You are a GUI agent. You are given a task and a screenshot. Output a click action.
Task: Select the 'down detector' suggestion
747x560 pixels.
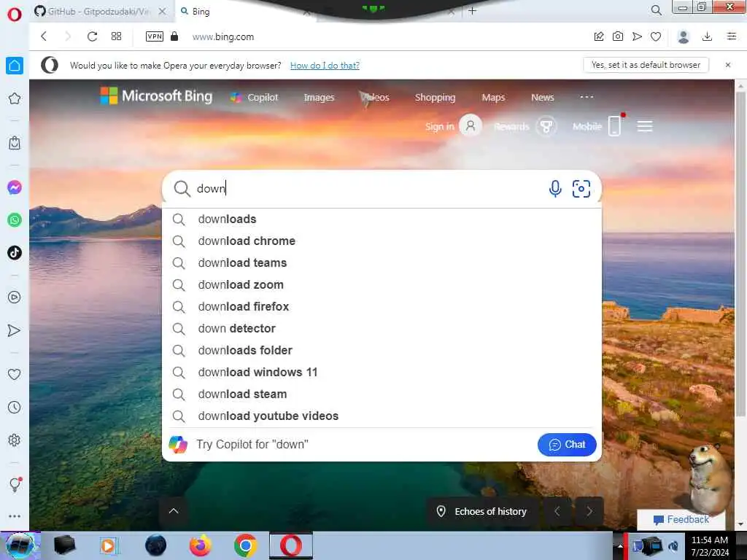coord(382,329)
